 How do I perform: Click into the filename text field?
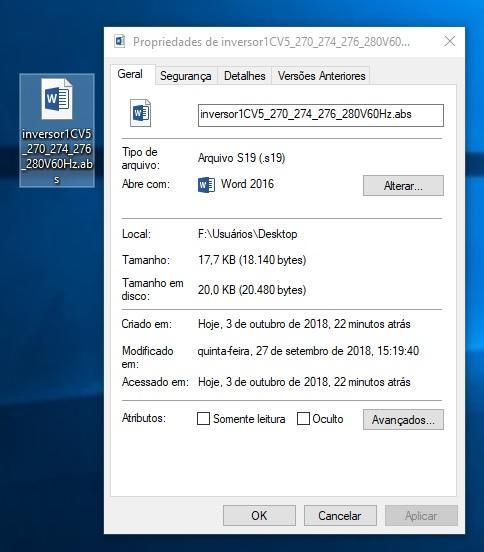[321, 115]
